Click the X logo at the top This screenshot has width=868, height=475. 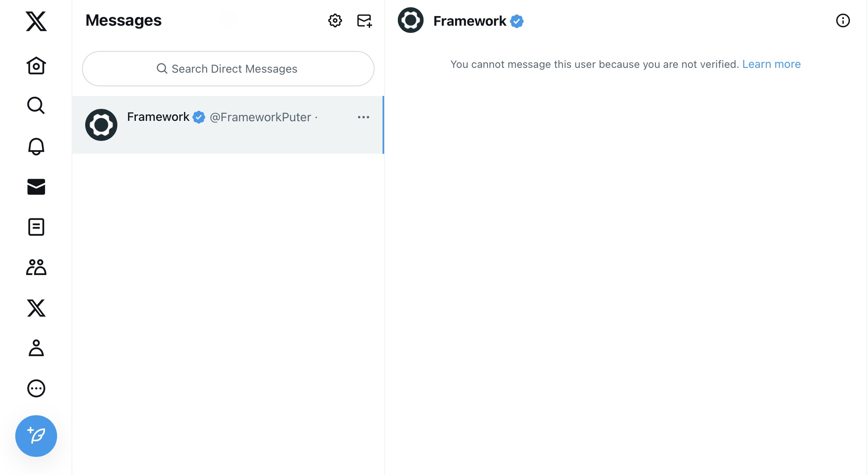[36, 21]
